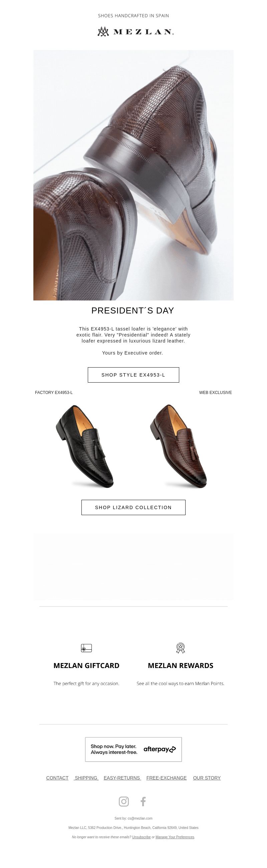The height and width of the screenshot is (868, 267).
Task: Click the Shop Lizard Collection button
Action: point(133,507)
